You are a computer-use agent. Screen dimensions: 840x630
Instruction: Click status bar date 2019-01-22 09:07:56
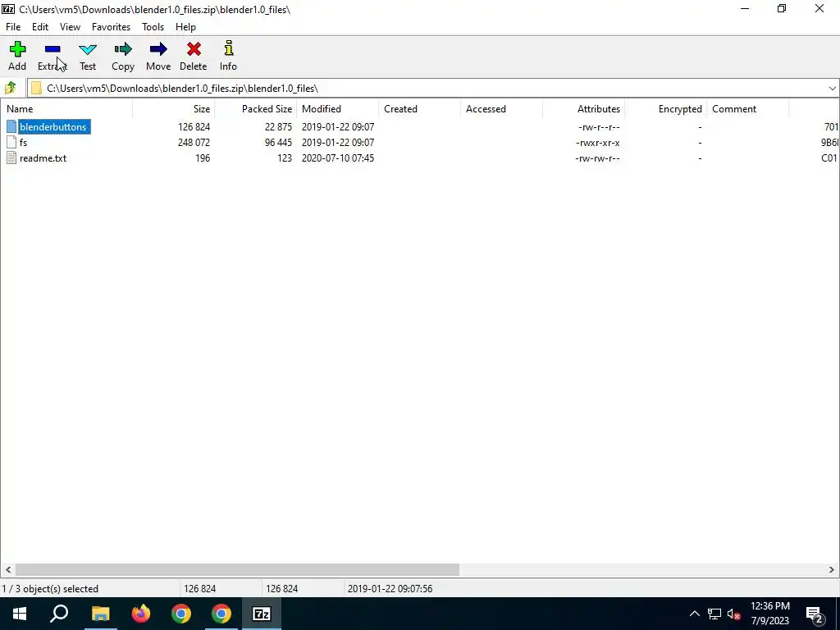point(390,589)
